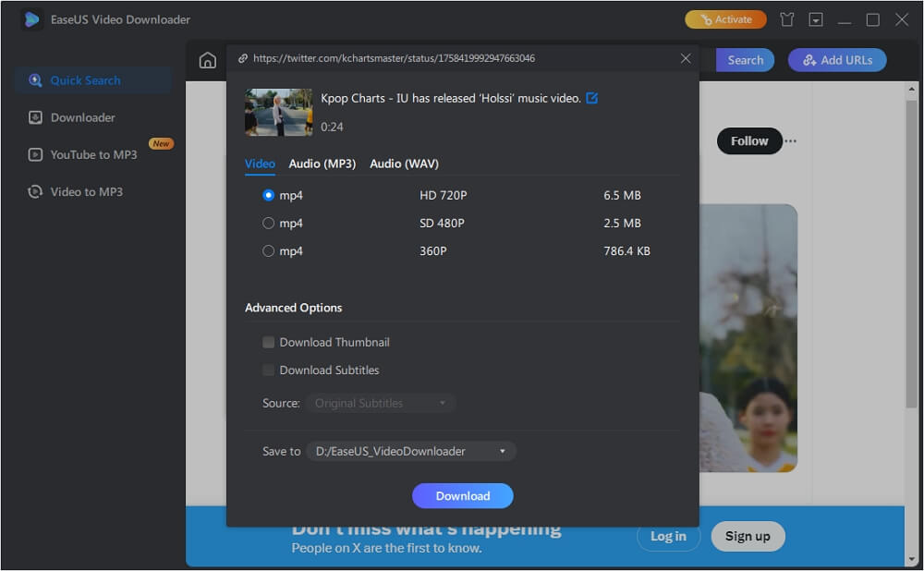Open the Save to folder dropdown

[x=411, y=452]
